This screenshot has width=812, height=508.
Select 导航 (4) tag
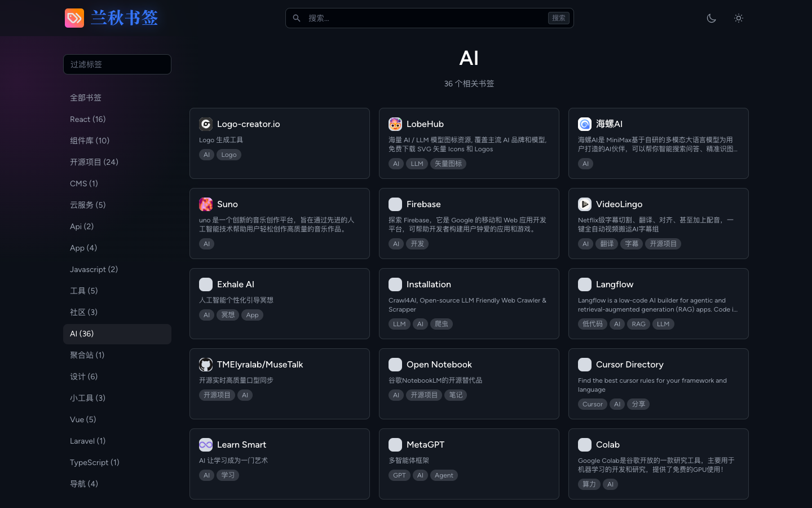tap(117, 484)
